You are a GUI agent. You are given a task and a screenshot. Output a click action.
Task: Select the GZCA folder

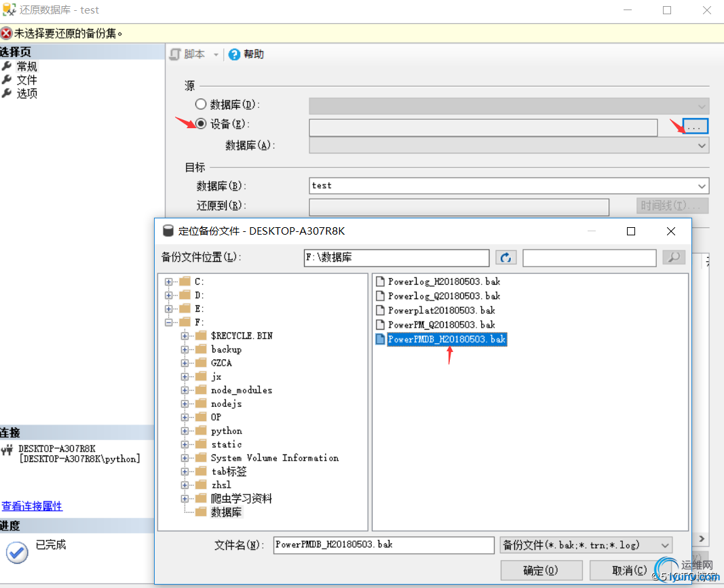tap(221, 363)
